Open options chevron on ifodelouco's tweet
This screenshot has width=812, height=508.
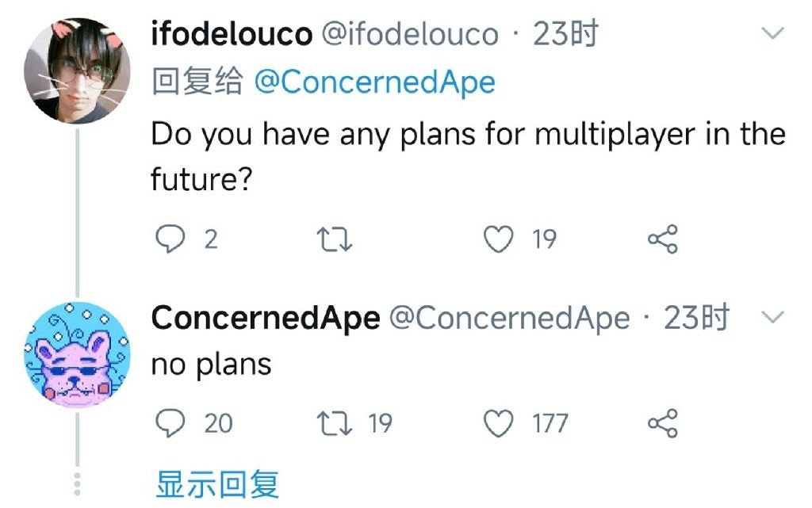pyautogui.click(x=772, y=33)
